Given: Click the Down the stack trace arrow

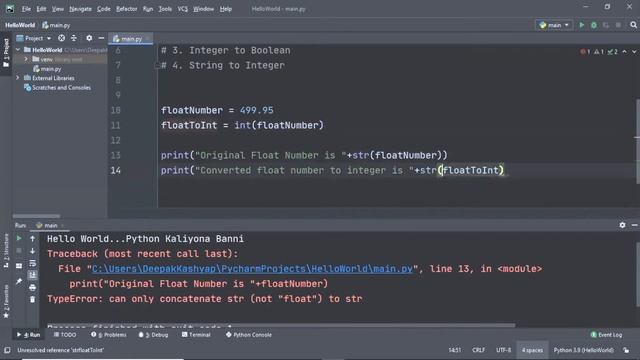Looking at the screenshot, I should 33,251.
